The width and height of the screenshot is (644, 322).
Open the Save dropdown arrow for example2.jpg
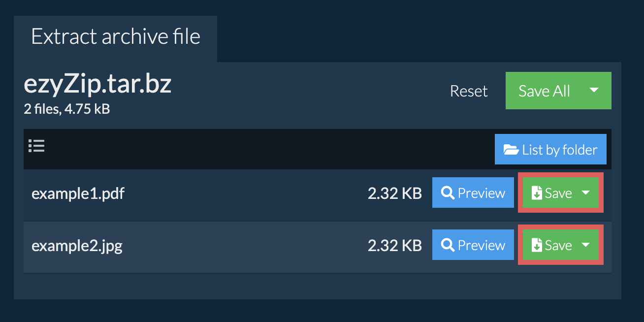click(x=585, y=245)
